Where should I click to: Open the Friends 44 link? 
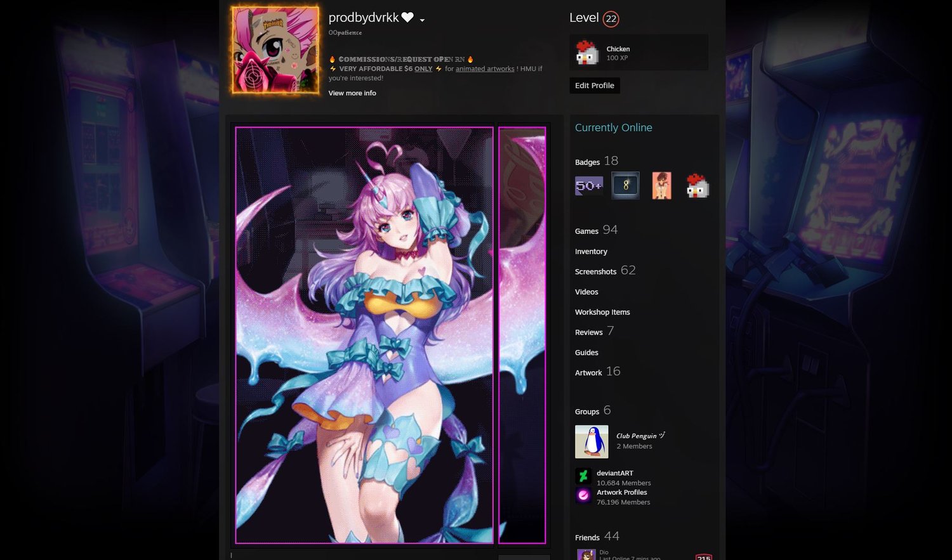pos(597,537)
